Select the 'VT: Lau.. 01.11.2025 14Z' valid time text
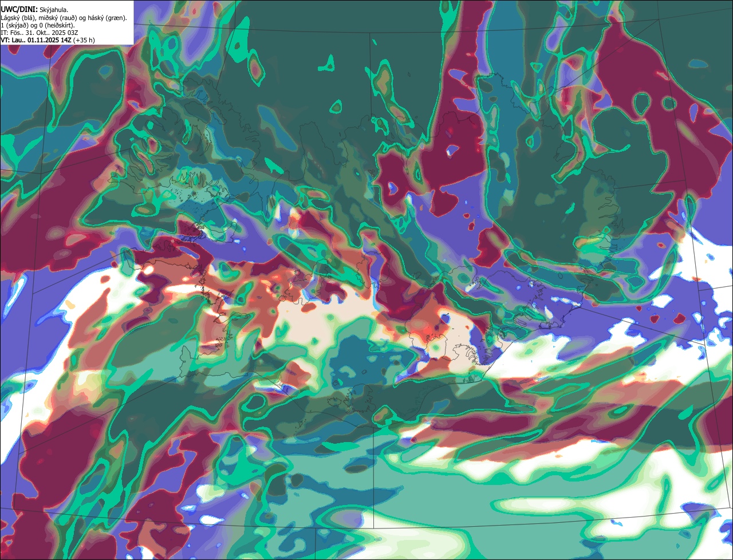Viewport: 733px width, 560px height. (36, 40)
